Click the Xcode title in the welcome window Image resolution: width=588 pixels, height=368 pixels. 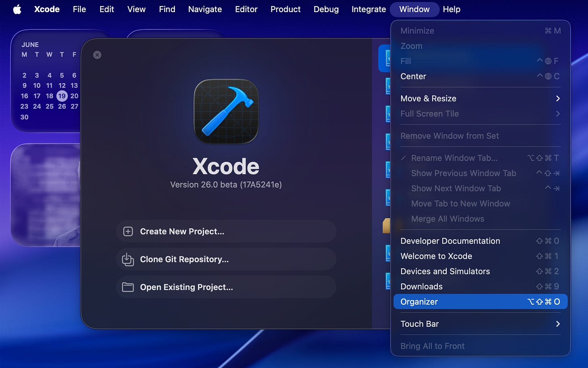tap(226, 166)
